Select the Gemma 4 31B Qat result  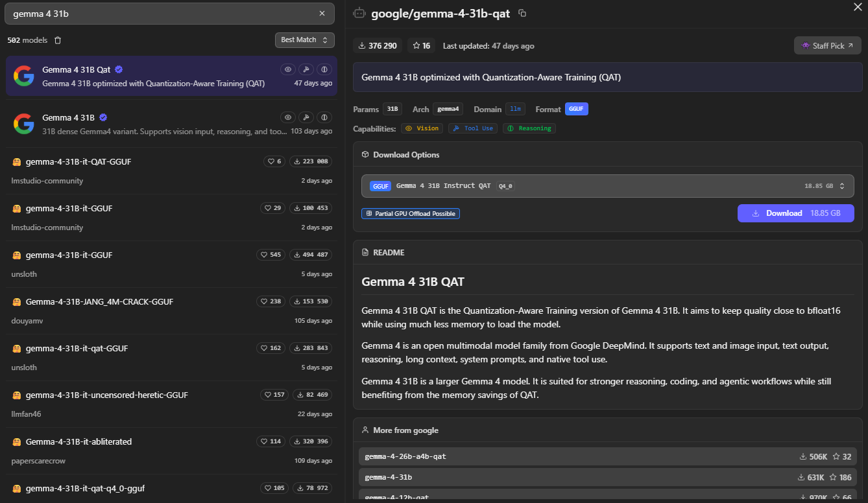(x=171, y=76)
